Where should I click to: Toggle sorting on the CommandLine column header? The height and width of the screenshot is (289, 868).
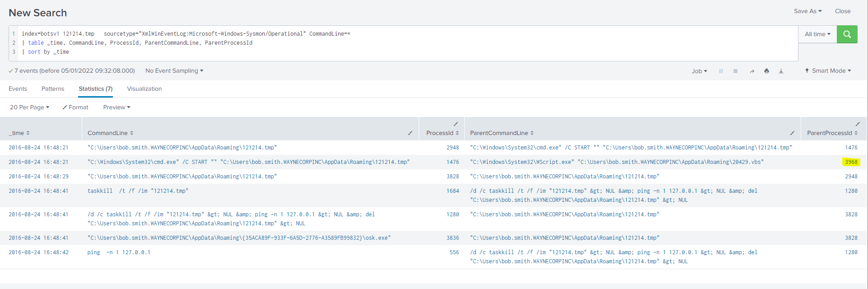[110, 133]
